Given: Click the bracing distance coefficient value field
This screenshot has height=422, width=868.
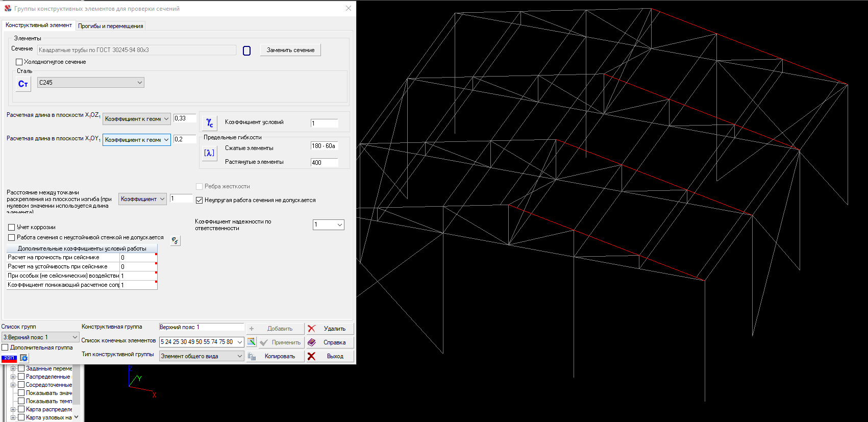Looking at the screenshot, I should click(181, 198).
